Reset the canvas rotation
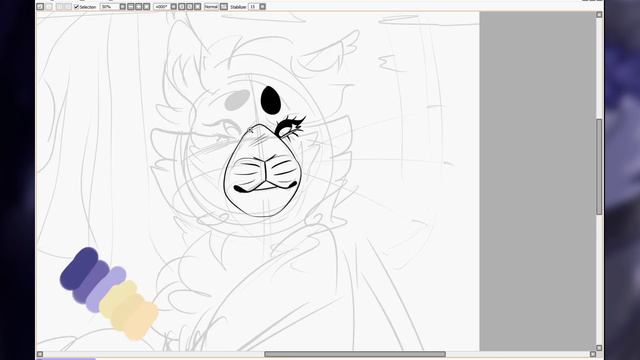Viewport: 640px width, 360px height. pos(198,7)
